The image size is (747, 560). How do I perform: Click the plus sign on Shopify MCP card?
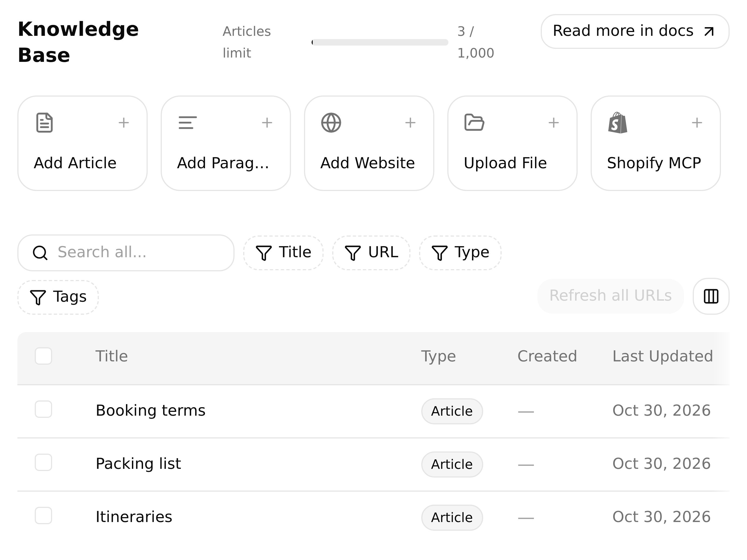(x=697, y=123)
